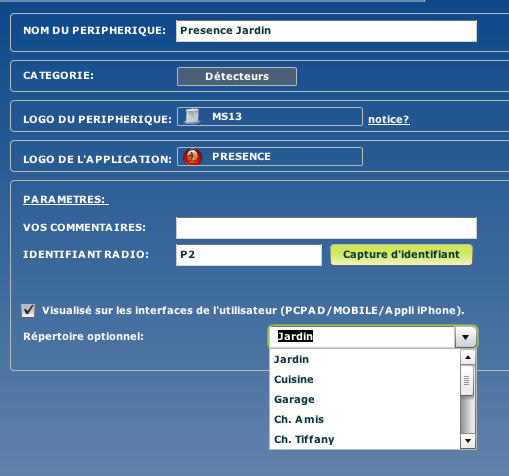Click the PARAMETRES: underlined heading
Screen dimensions: 509x476
(66, 199)
